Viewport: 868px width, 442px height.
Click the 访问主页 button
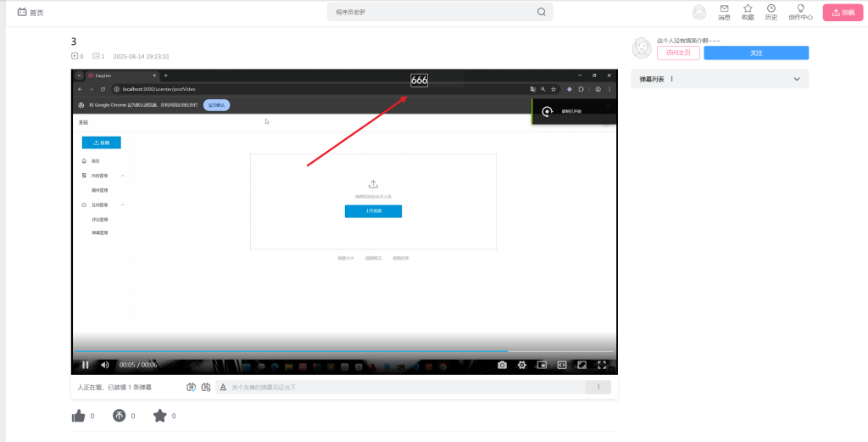point(678,53)
